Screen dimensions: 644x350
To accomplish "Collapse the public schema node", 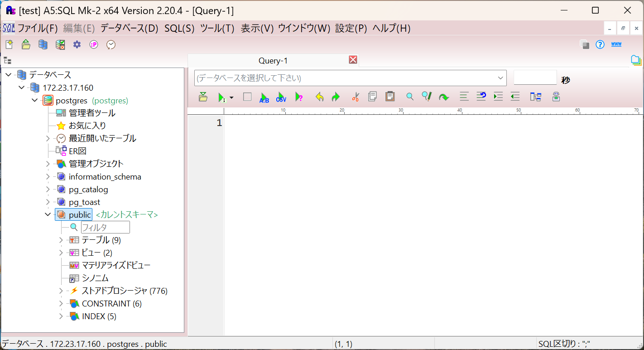I will [48, 214].
